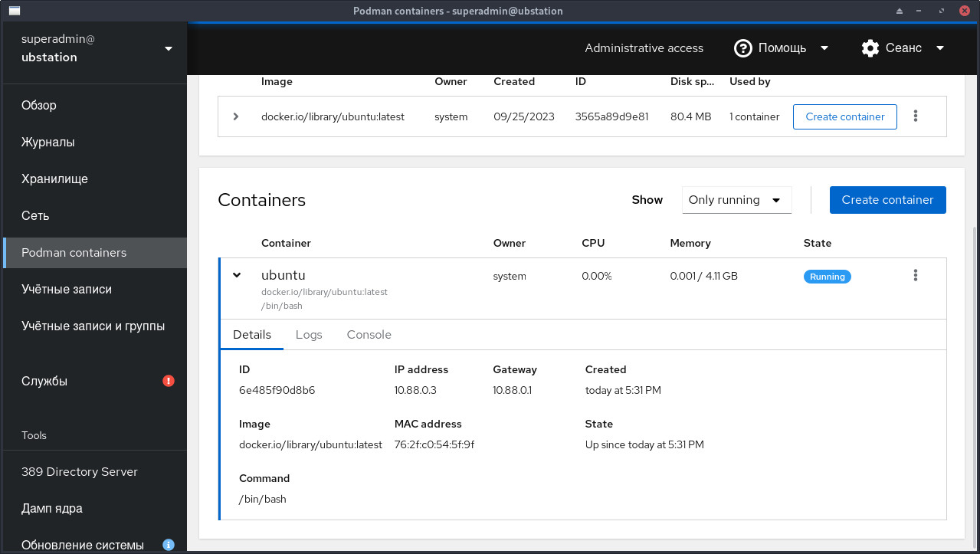Open Сеть in the sidebar
This screenshot has width=980, height=554.
pyautogui.click(x=95, y=215)
